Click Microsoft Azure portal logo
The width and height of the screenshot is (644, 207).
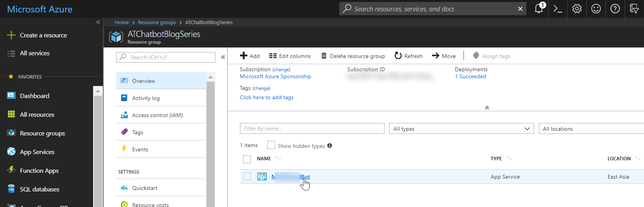(x=40, y=9)
